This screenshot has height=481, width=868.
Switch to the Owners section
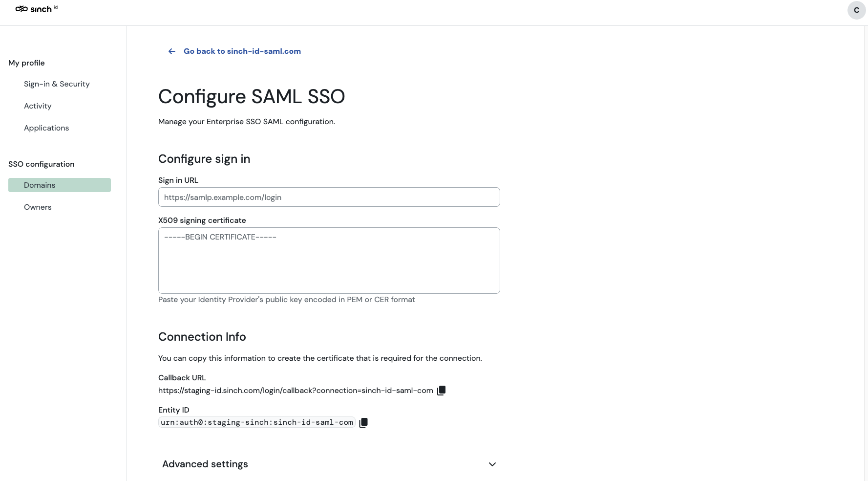coord(38,207)
